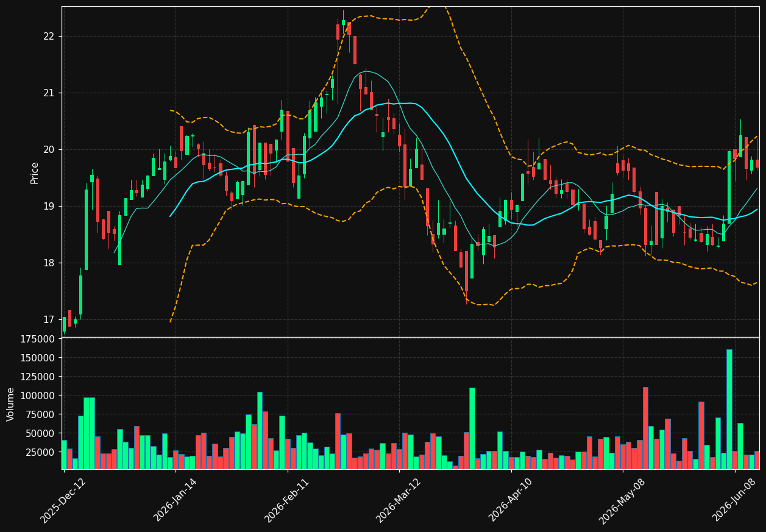766x532 pixels.
Task: Select the price tick label "17"
Action: tap(49, 320)
